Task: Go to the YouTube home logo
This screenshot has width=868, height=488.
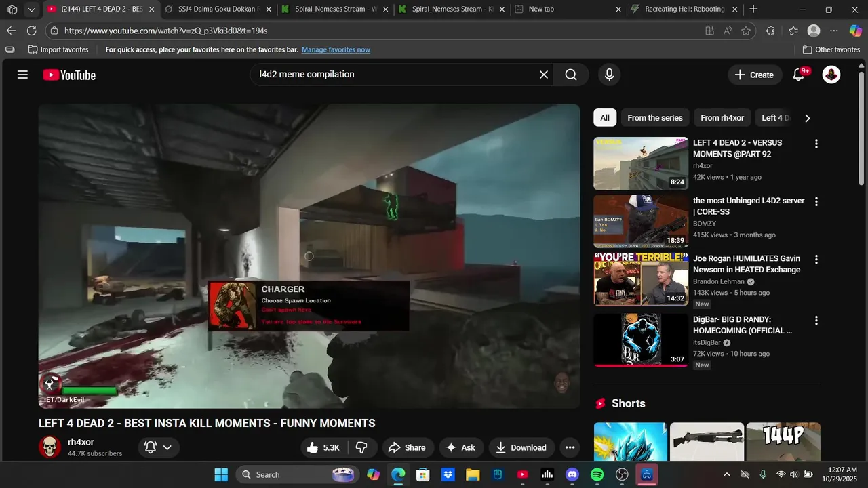Action: [69, 75]
